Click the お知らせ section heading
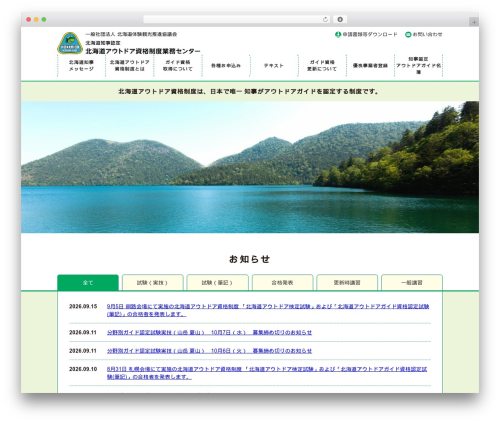 pos(249,259)
